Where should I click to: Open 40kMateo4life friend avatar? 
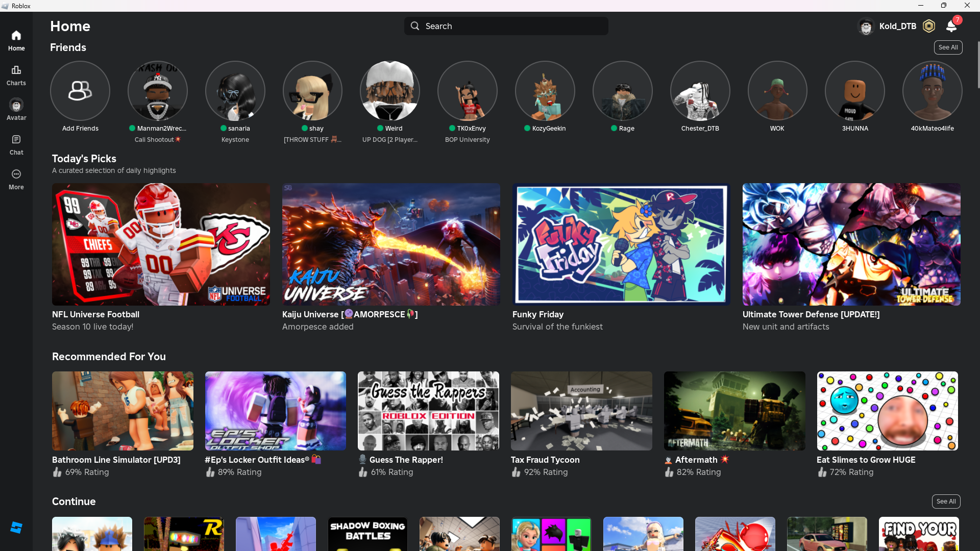point(933,91)
